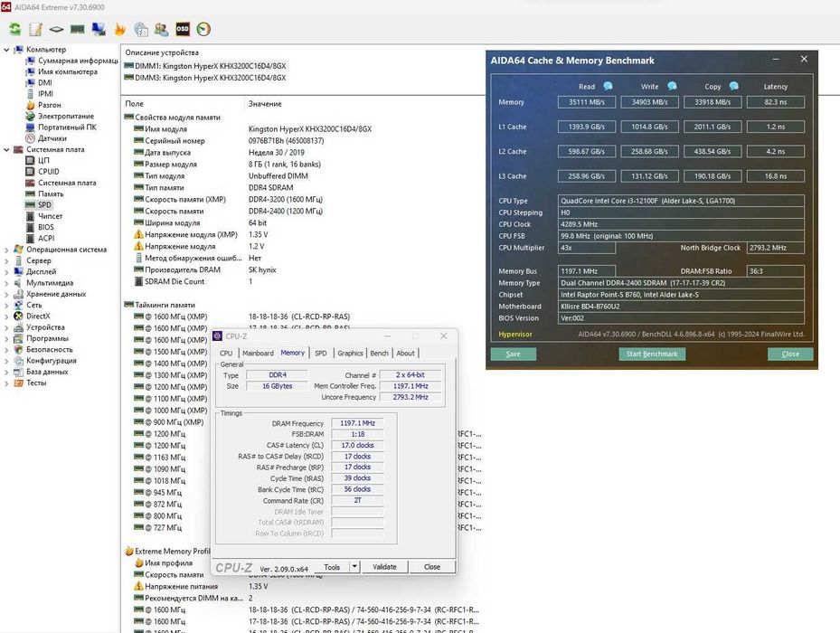Click the Read info bubble icon
Viewport: 840px width, 633px height.
[x=608, y=86]
